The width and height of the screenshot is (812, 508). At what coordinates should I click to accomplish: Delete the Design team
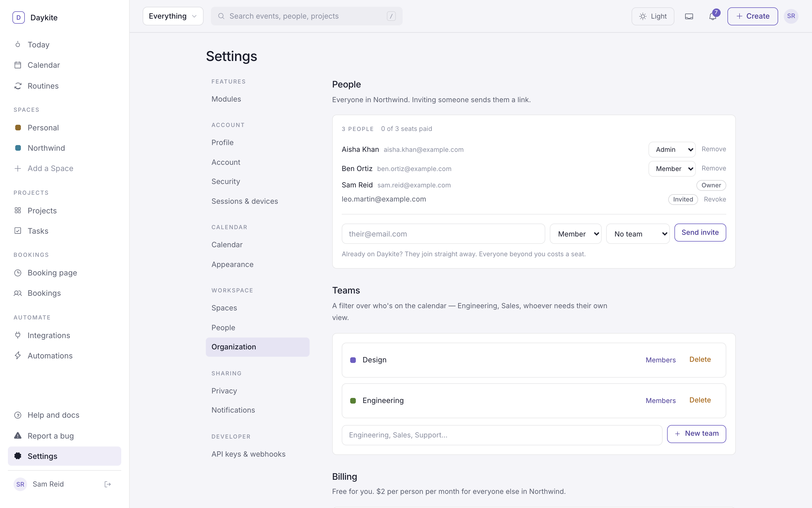[x=700, y=360]
